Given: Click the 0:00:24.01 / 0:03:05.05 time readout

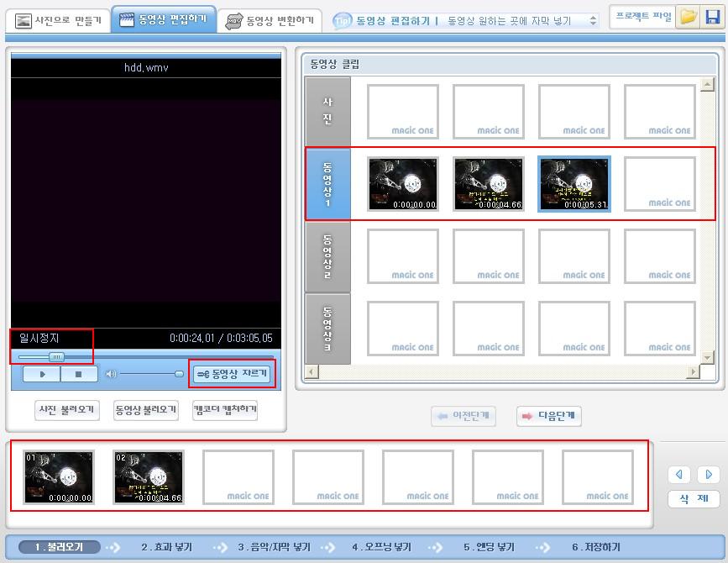Looking at the screenshot, I should click(x=221, y=338).
